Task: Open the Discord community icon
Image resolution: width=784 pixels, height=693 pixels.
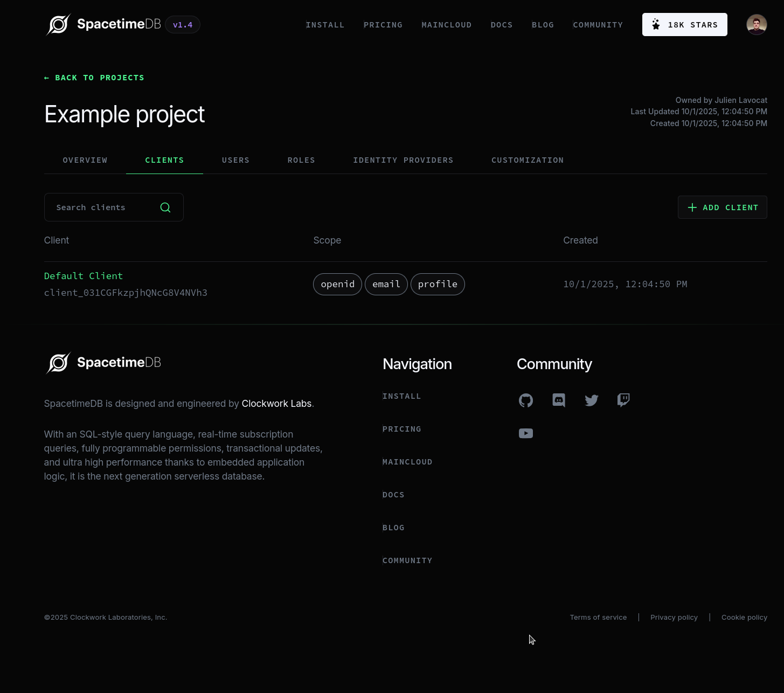Action: [x=558, y=400]
